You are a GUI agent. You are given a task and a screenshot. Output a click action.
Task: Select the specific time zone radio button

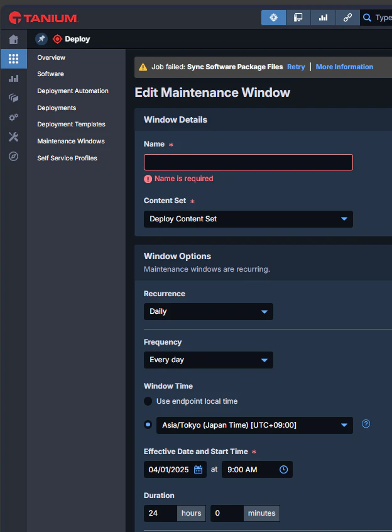click(x=148, y=425)
